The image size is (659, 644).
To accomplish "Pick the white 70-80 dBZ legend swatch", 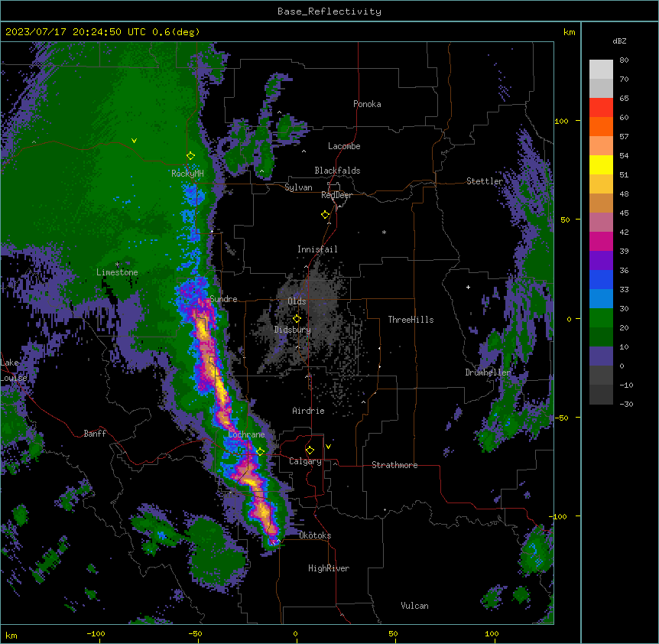I will (x=601, y=70).
